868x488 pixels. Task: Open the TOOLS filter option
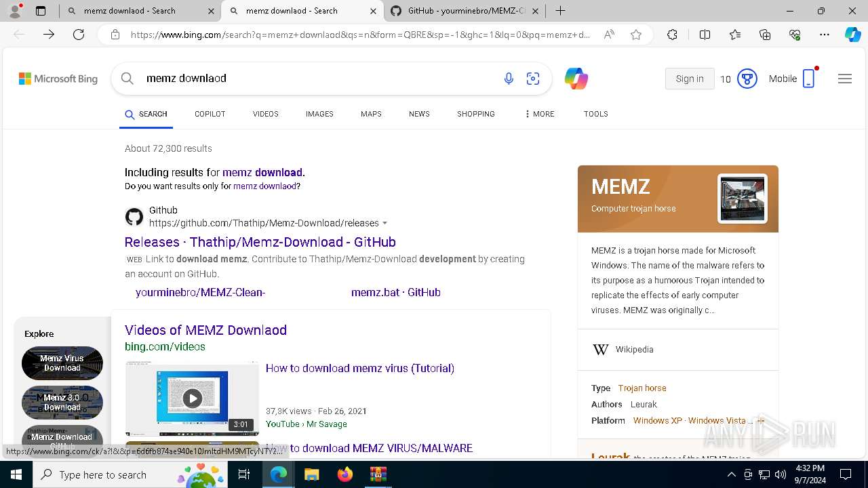click(596, 114)
